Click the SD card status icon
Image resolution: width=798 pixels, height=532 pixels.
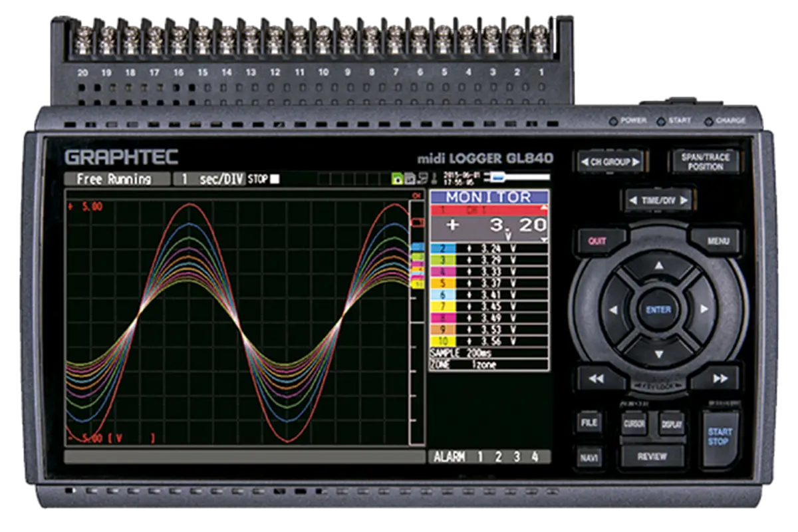411,178
